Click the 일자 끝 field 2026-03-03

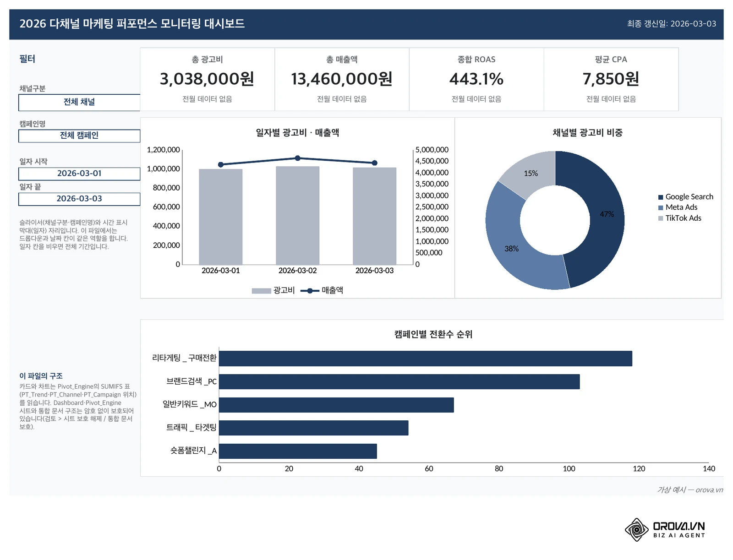click(79, 199)
